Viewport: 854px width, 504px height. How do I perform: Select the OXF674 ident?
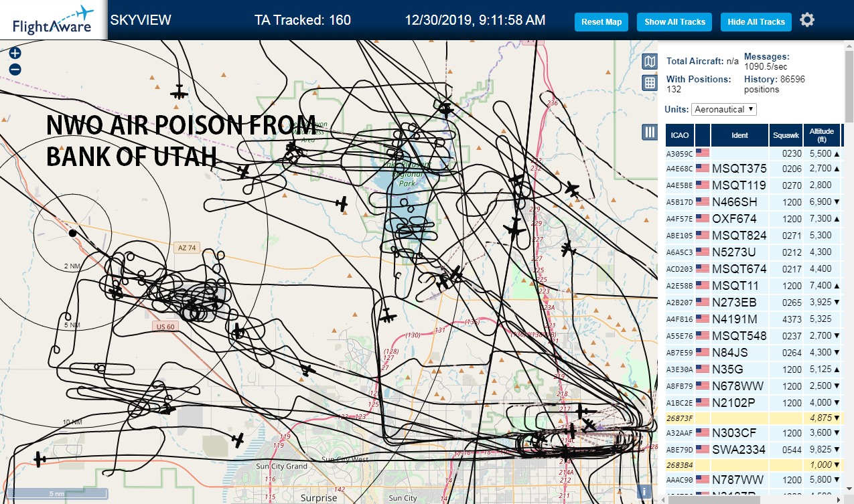(x=734, y=219)
